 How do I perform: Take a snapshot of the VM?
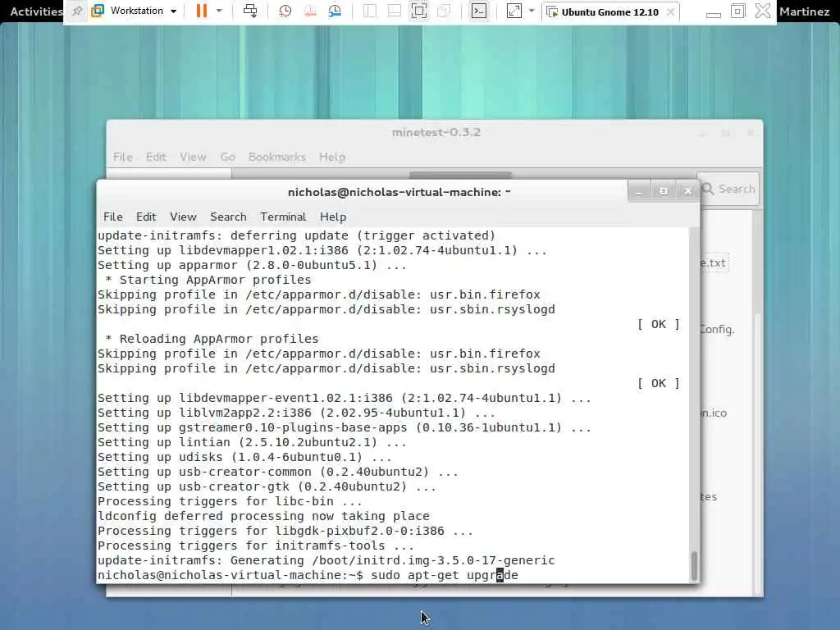tap(285, 11)
